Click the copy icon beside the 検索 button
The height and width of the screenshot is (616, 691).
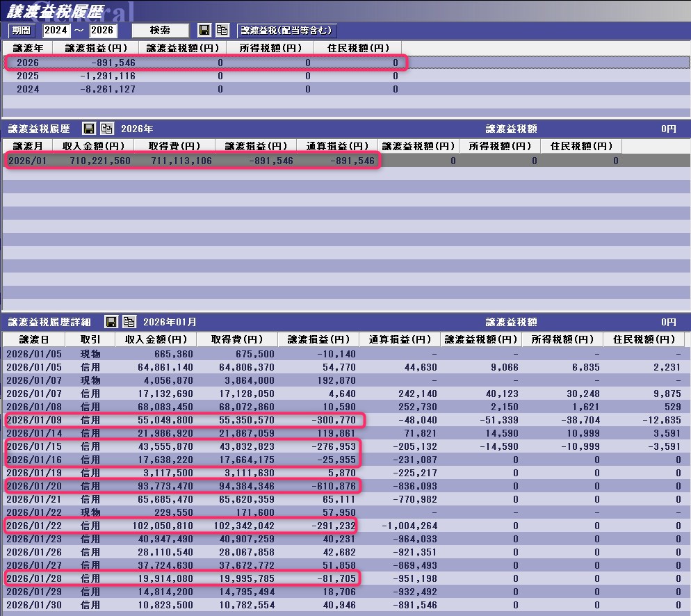[222, 31]
